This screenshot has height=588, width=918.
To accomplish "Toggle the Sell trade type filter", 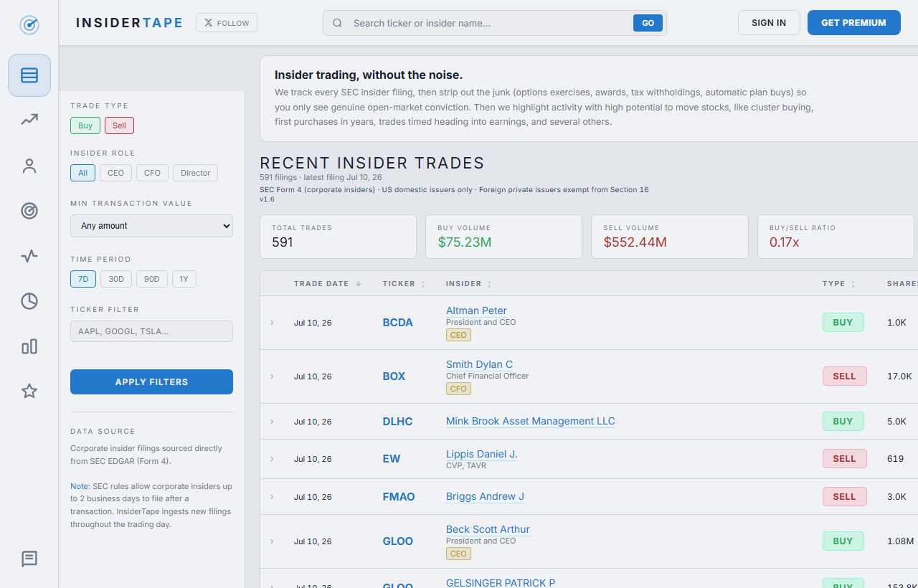I will 119,125.
